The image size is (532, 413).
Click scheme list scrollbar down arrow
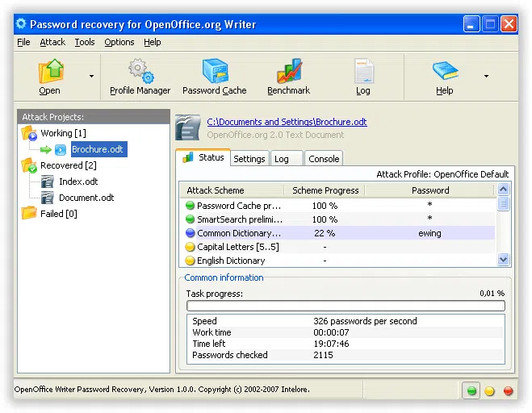click(503, 260)
